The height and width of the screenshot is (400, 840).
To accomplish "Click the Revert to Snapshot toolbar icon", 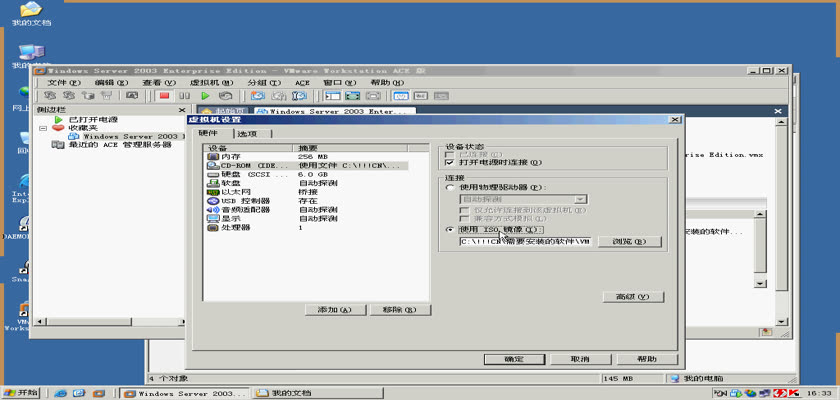I will point(278,96).
